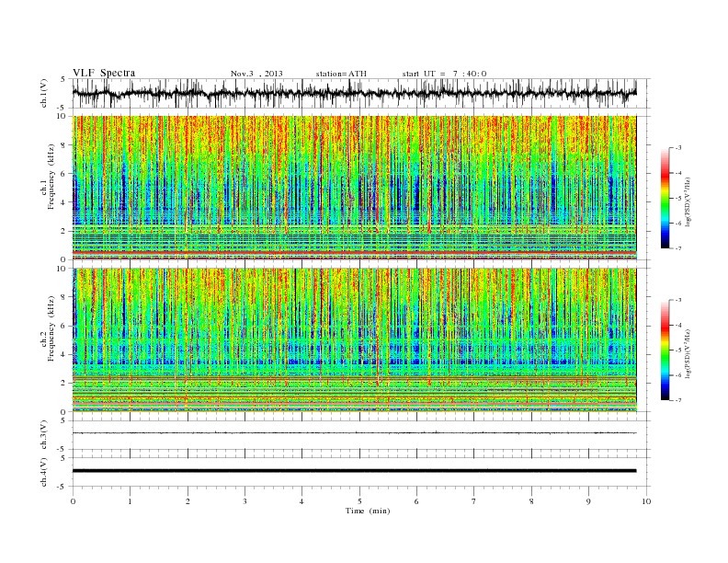Image resolution: width=728 pixels, height=563 pixels.
Task: Click the ch.1 "Frequency (kHz)" axis label
Action: [51, 177]
